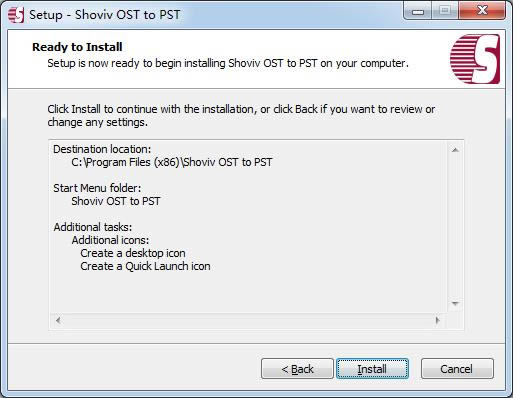Click the large Shoviv logo in the header
This screenshot has height=398, width=513.
pos(475,59)
